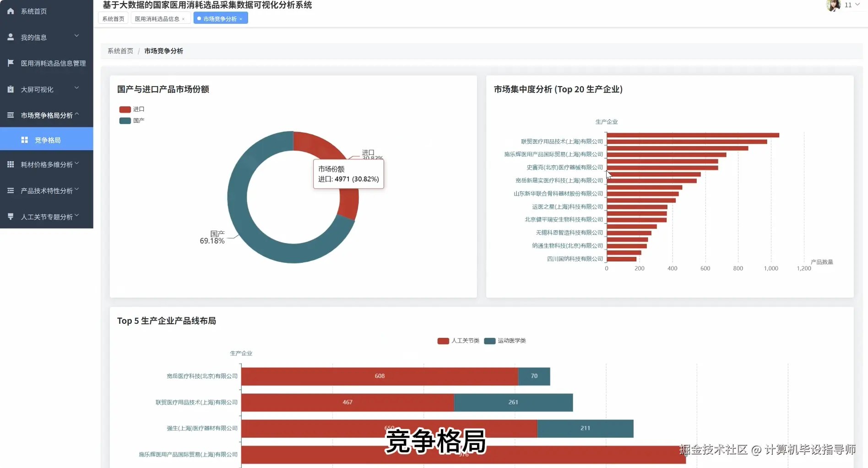Click 国产 69.18% pie label
This screenshot has width=868, height=468.
click(212, 237)
